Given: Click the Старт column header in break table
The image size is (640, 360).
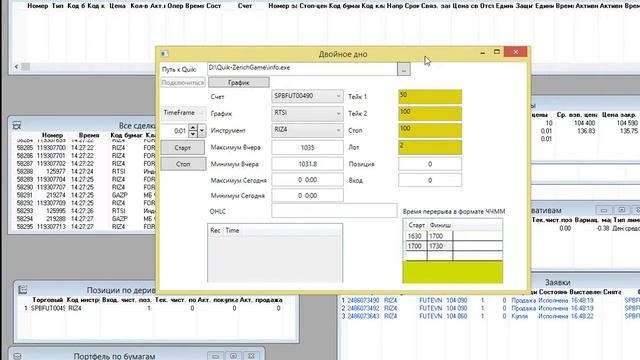Looking at the screenshot, I should point(416,225).
